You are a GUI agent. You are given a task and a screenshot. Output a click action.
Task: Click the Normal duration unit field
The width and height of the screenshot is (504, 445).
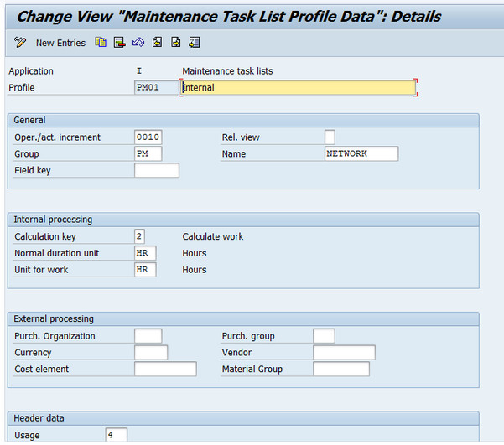(145, 253)
